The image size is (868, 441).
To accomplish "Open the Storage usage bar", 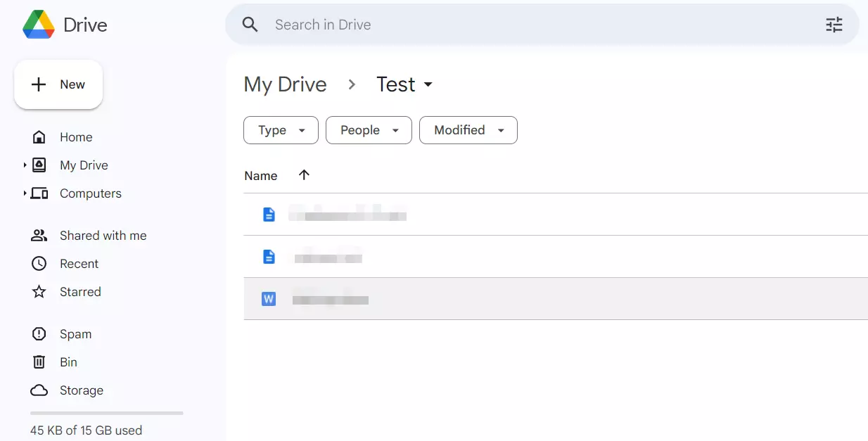I will 106,413.
